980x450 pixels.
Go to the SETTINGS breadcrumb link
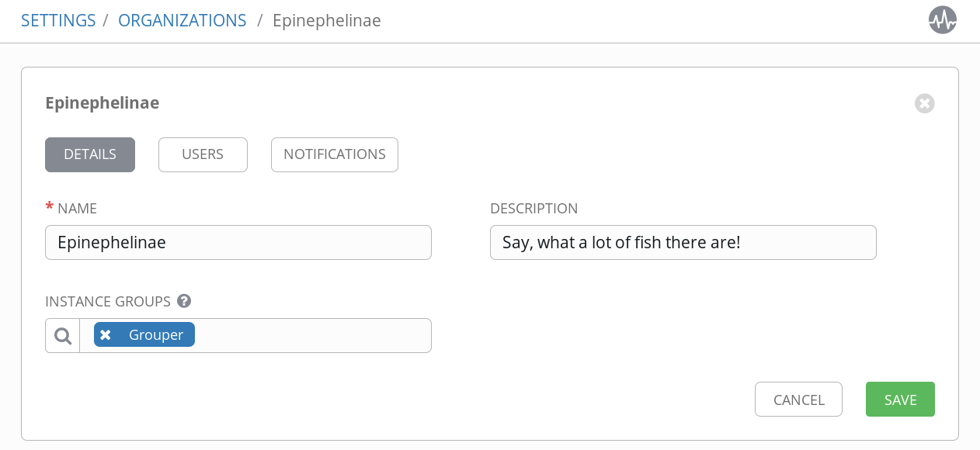coord(58,20)
